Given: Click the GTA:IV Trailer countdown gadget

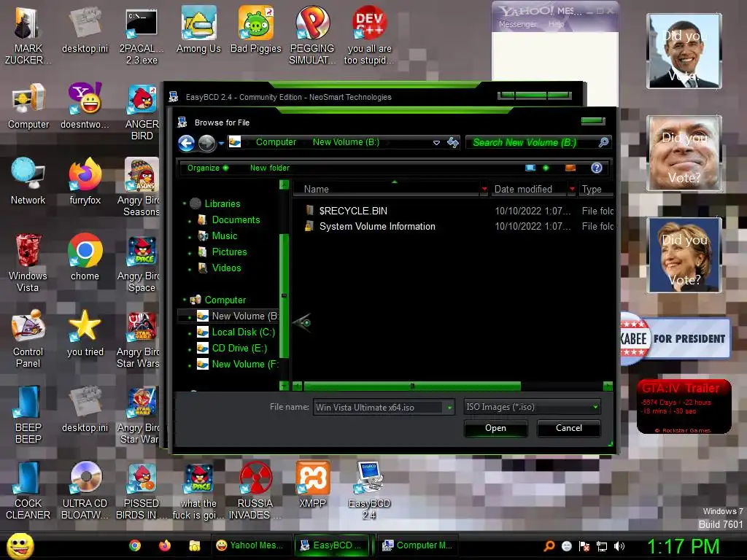Looking at the screenshot, I should pyautogui.click(x=684, y=407).
